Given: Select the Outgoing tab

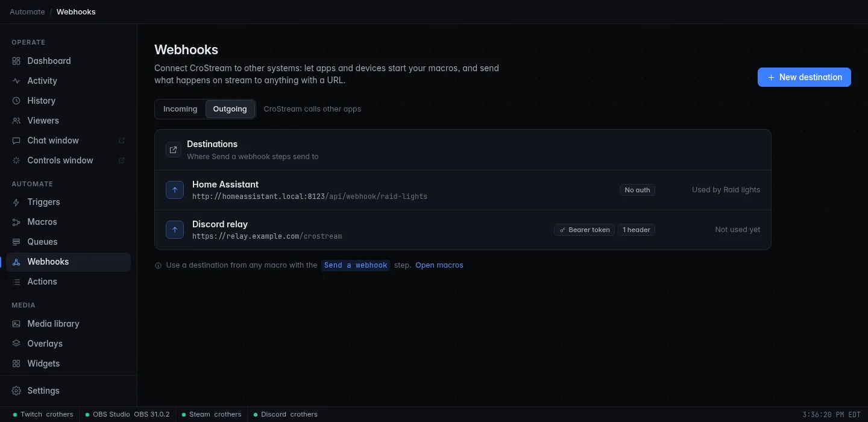Looking at the screenshot, I should [x=230, y=109].
